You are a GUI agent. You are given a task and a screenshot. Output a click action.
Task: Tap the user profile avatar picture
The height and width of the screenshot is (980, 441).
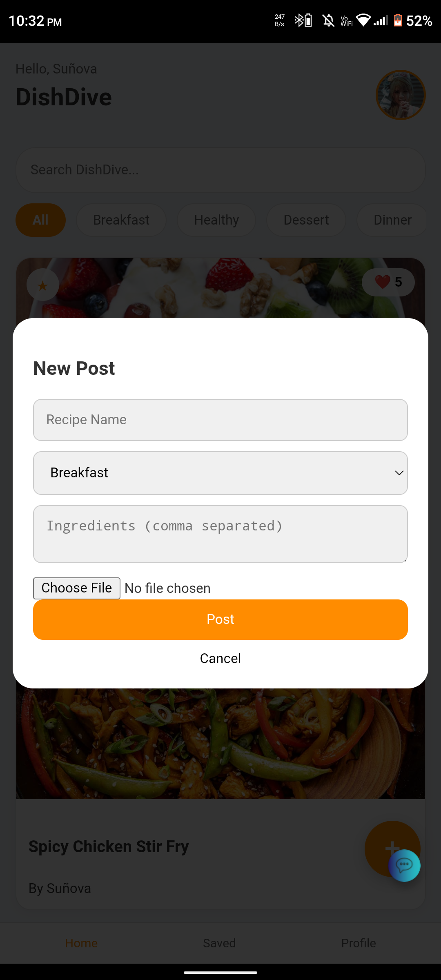400,95
